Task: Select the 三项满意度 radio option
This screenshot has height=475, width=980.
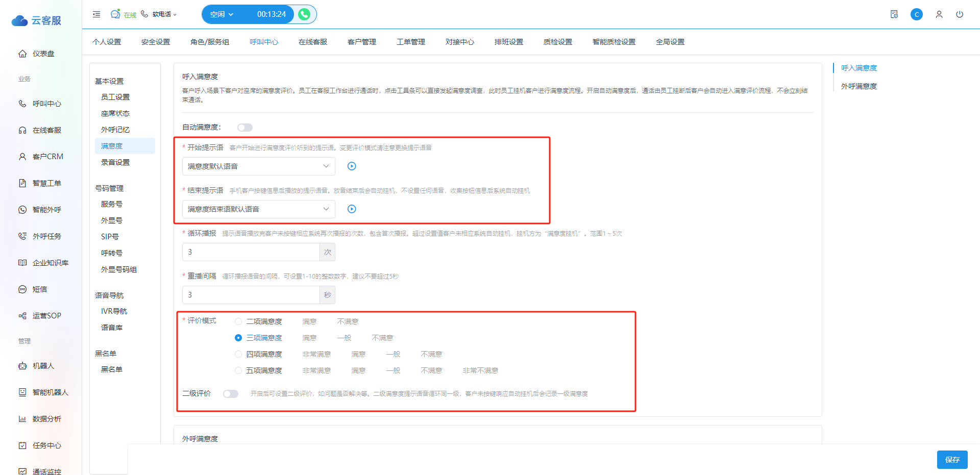Action: tap(238, 338)
